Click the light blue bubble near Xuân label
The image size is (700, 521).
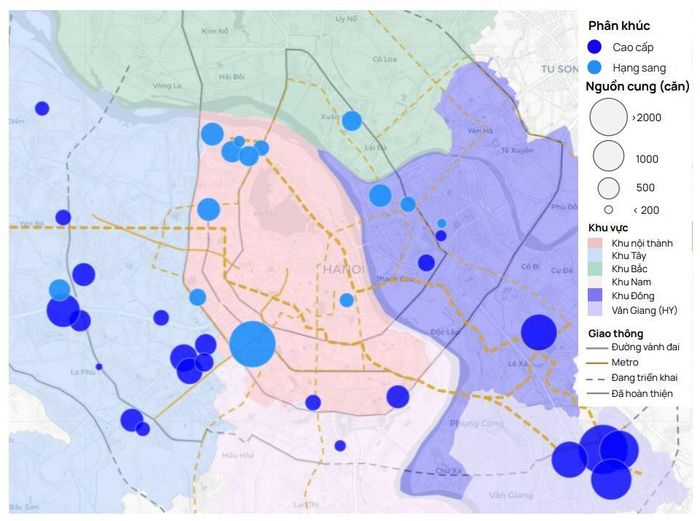352,121
